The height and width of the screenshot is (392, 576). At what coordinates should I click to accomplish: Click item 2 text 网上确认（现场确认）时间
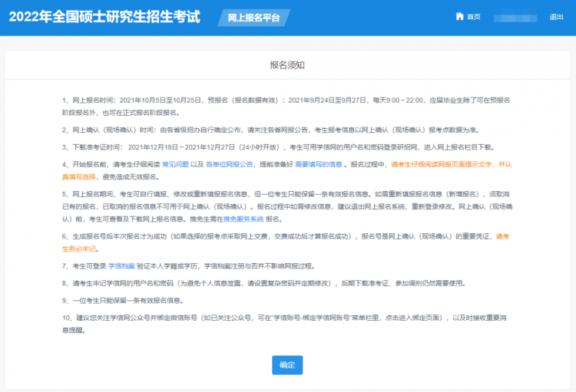[114, 130]
